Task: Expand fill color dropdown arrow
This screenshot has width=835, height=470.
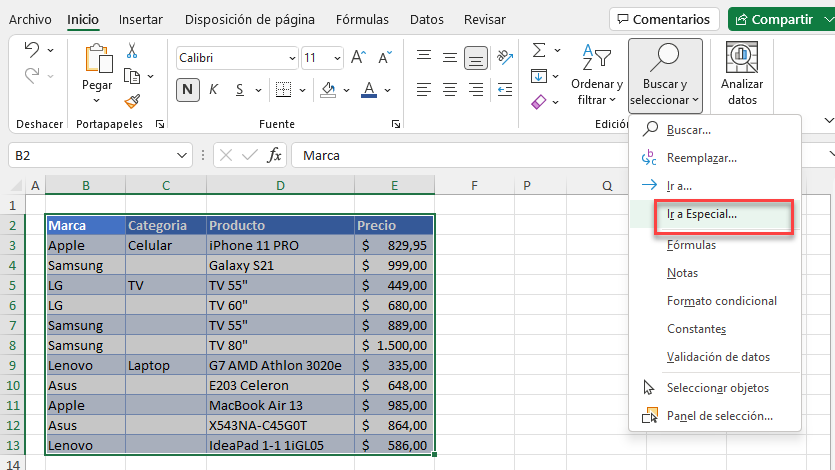Action: click(x=346, y=90)
